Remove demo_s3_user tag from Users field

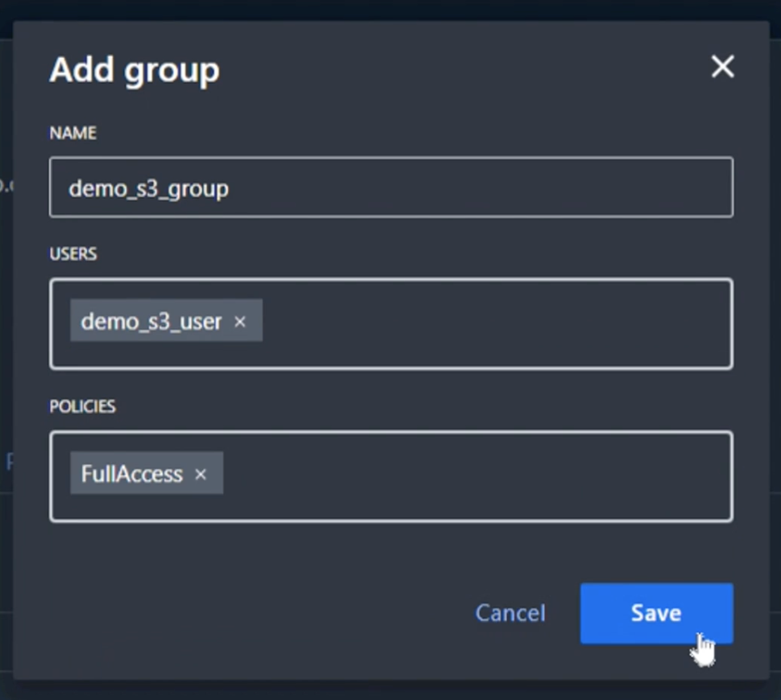(240, 322)
